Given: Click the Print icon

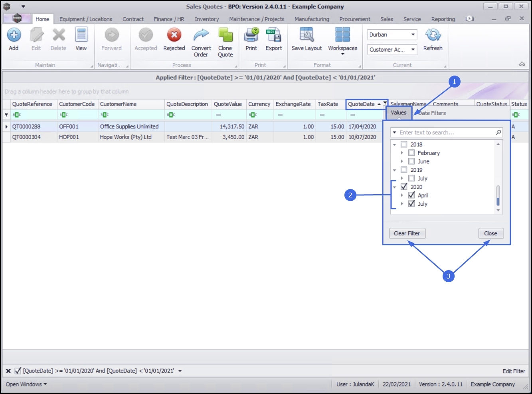Looking at the screenshot, I should point(251,35).
